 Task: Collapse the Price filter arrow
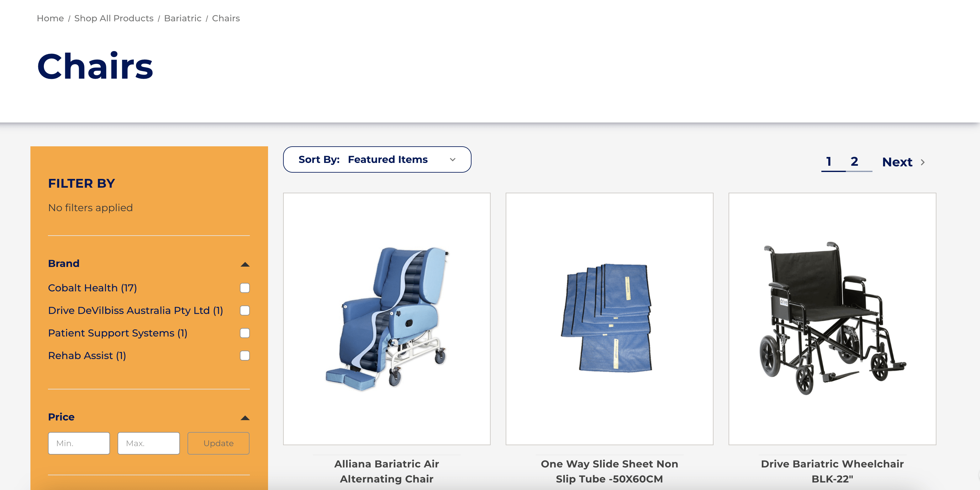[x=245, y=418]
